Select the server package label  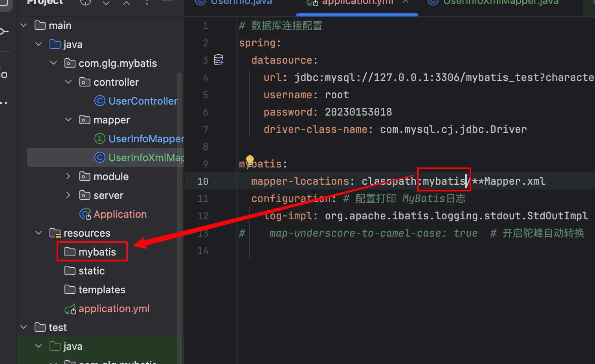(108, 195)
